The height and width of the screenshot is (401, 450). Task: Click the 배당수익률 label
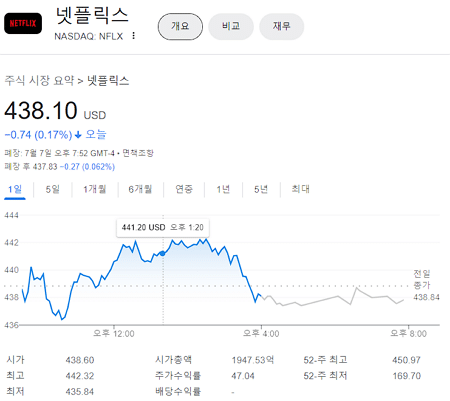coord(178,392)
